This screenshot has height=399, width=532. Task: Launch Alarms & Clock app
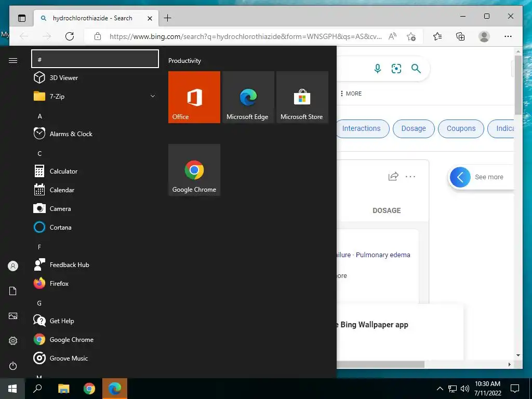pyautogui.click(x=95, y=134)
